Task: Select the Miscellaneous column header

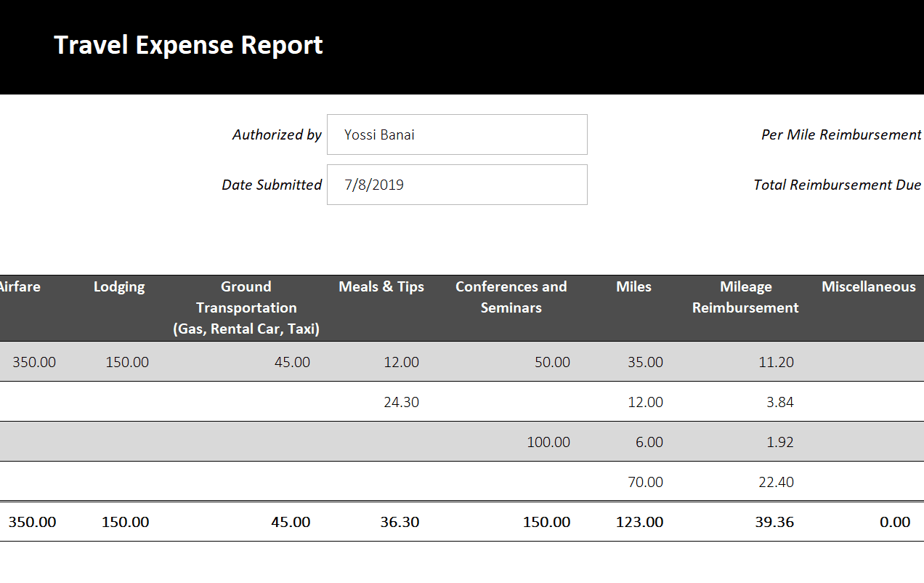Action: [x=869, y=286]
